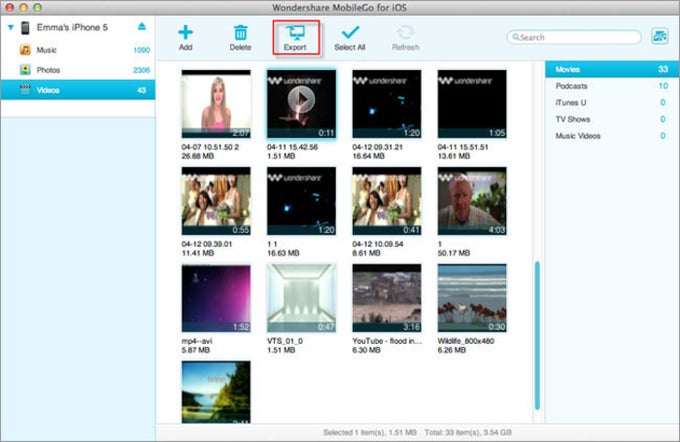Open the media toolbox icon beside search
Screen dimensions: 680x442
pyautogui.click(x=660, y=36)
